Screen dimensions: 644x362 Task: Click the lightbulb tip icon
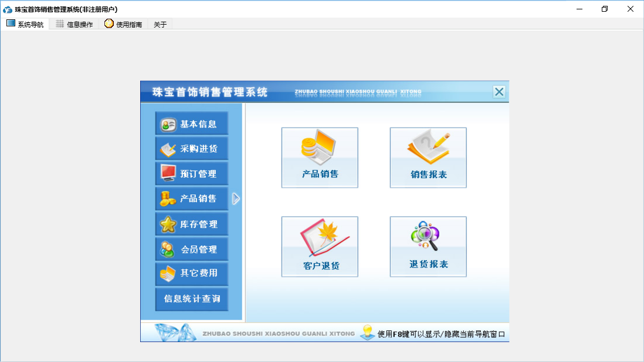(367, 333)
